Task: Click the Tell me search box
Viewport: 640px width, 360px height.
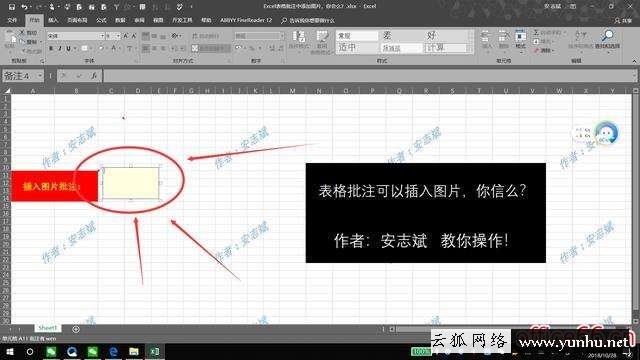Action: [309, 20]
